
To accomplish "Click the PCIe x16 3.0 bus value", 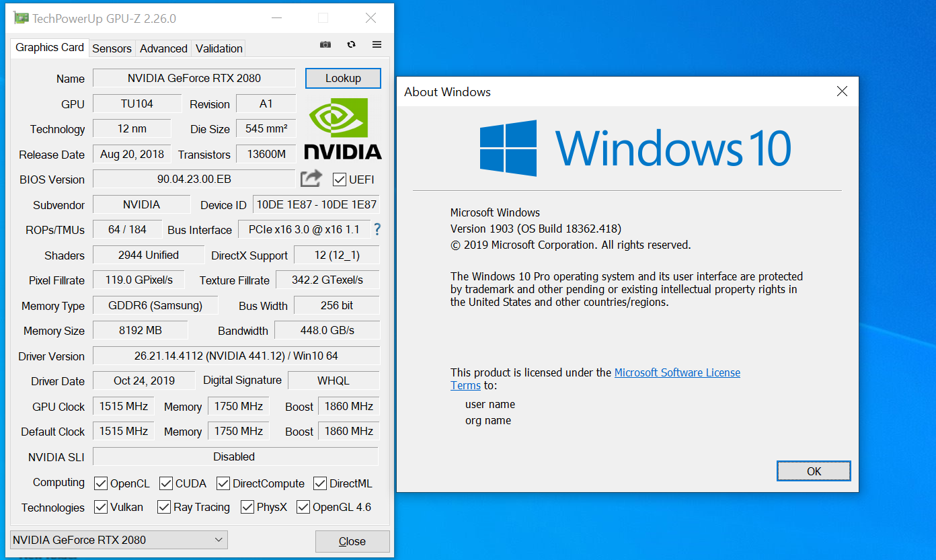I will (x=304, y=229).
